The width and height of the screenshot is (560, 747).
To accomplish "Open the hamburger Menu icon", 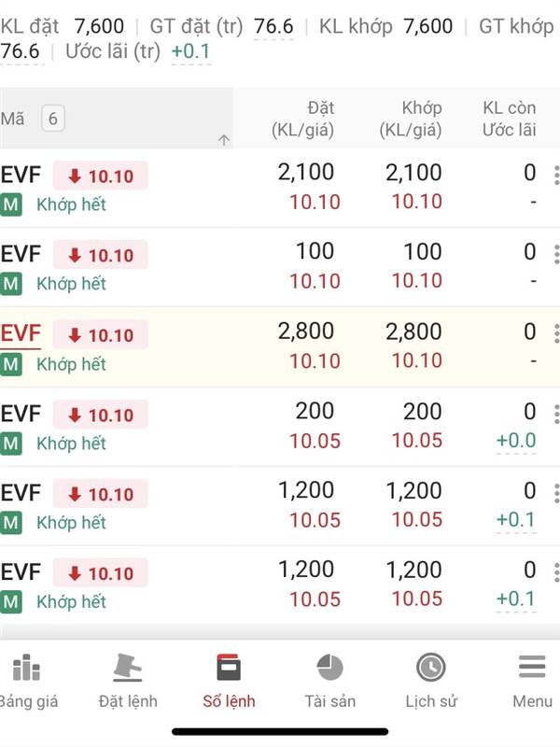I will point(532,669).
